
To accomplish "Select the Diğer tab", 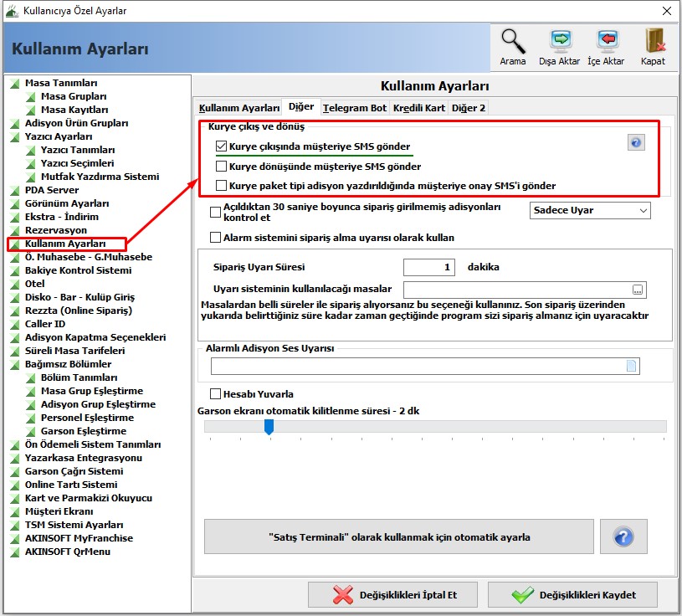I will click(301, 106).
